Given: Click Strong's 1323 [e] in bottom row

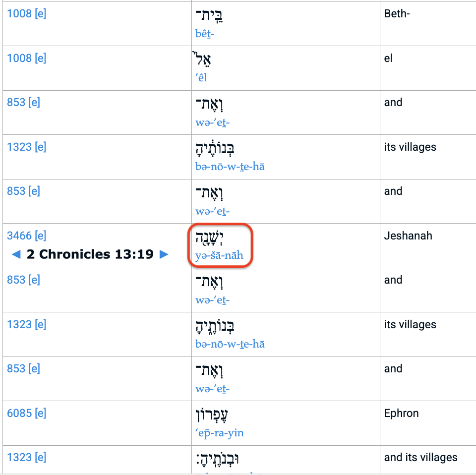Looking at the screenshot, I should (27, 457).
